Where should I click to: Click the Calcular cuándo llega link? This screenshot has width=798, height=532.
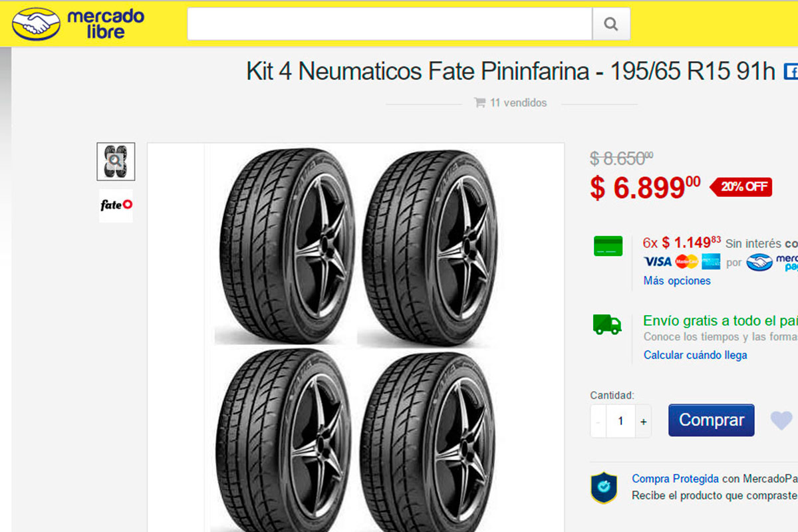(695, 355)
